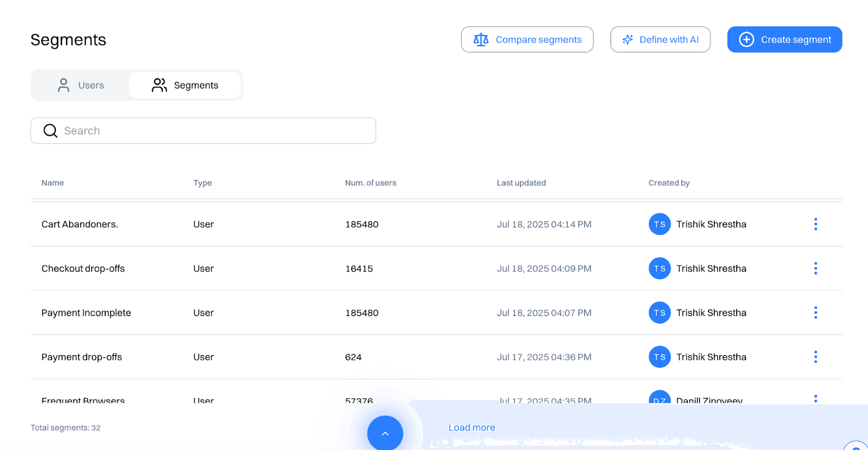
Task: Click the Compare segments scale icon
Action: tap(481, 40)
